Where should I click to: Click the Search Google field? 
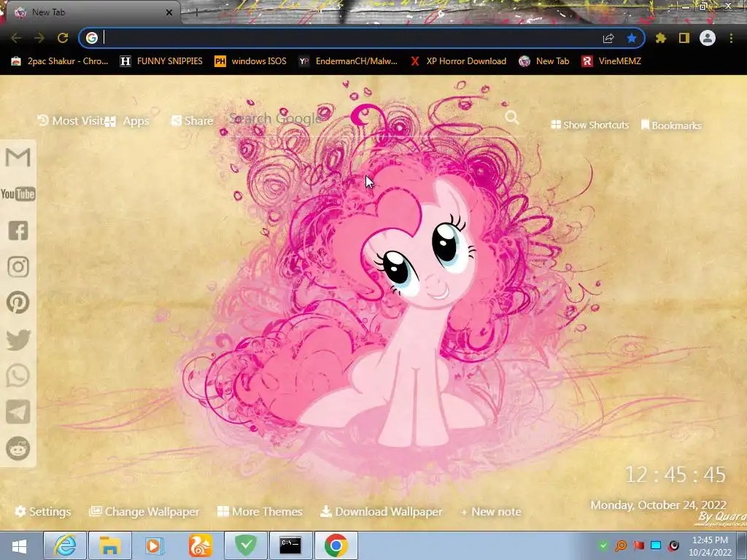(x=365, y=118)
